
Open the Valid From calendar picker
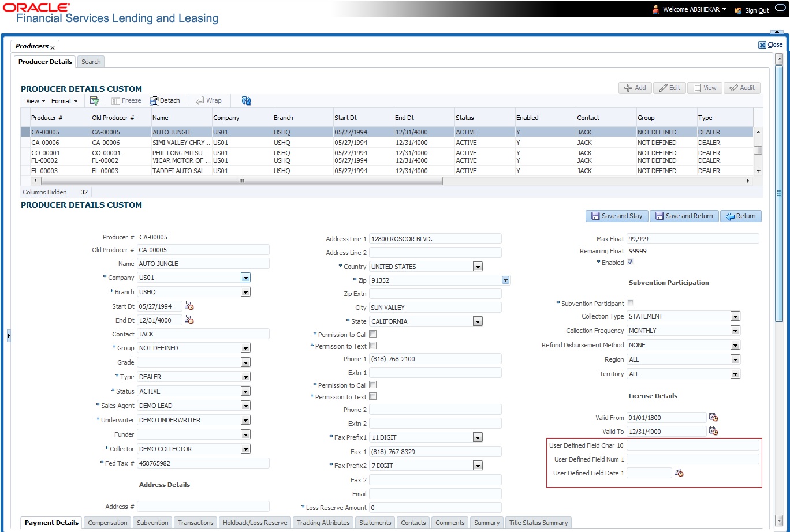pyautogui.click(x=713, y=417)
